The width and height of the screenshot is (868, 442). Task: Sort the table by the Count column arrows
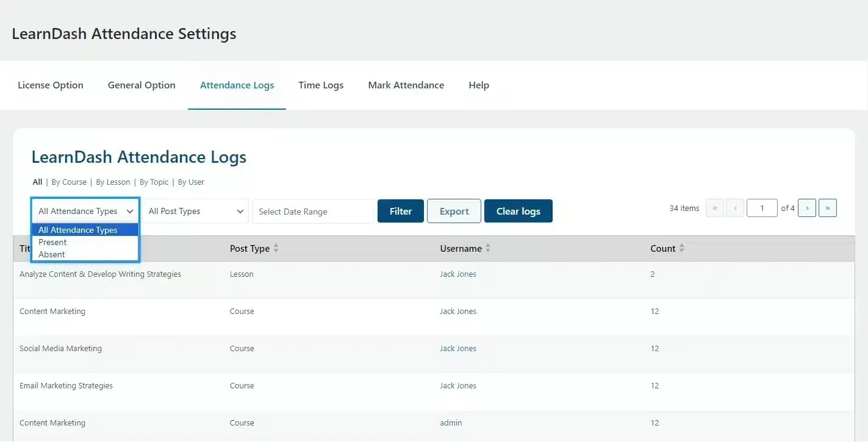[x=682, y=248]
